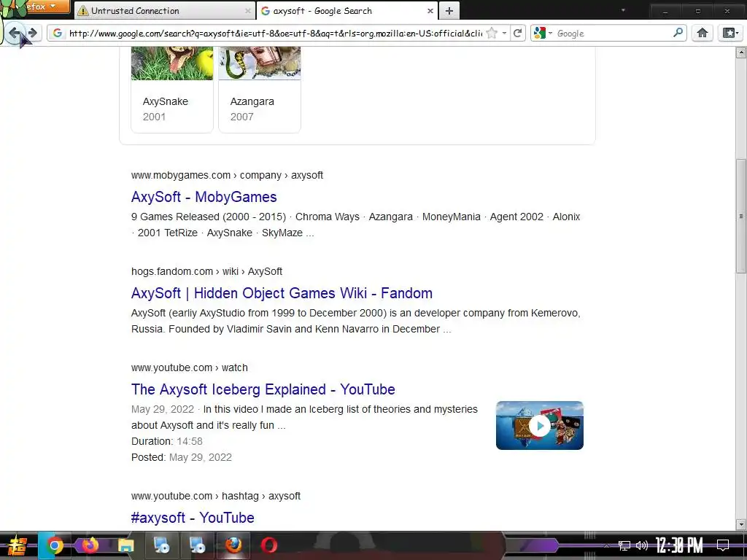Show hidden tray icons chevron
The height and width of the screenshot is (560, 747).
tap(606, 545)
